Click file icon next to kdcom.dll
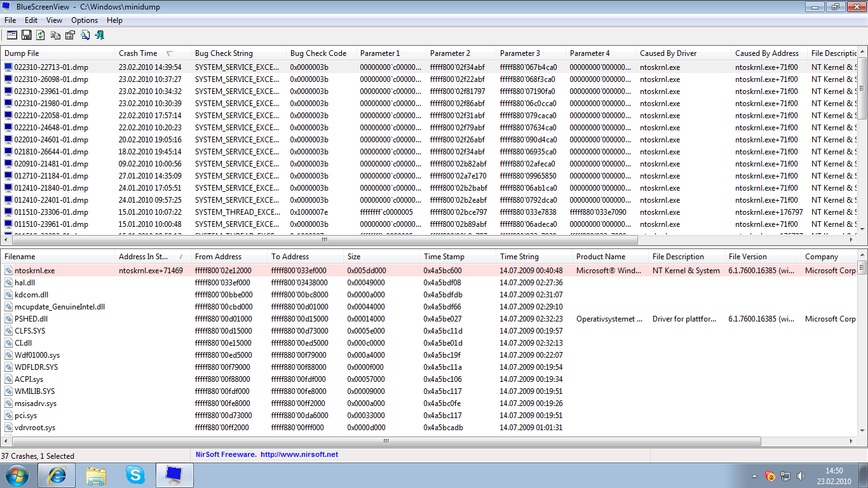The height and width of the screenshot is (488, 868). tap(8, 294)
